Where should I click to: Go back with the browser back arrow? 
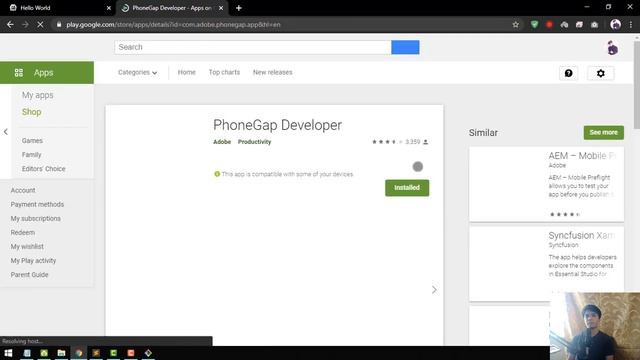pyautogui.click(x=10, y=24)
